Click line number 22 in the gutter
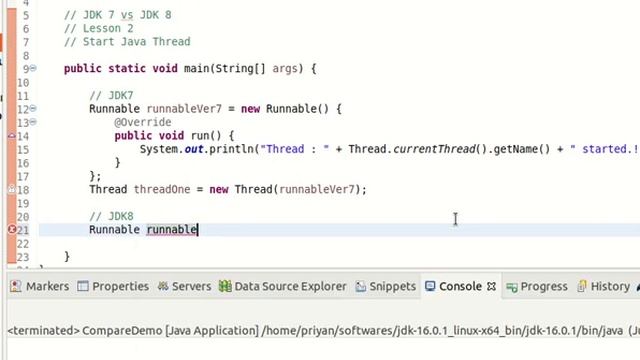The width and height of the screenshot is (640, 360). [23, 244]
